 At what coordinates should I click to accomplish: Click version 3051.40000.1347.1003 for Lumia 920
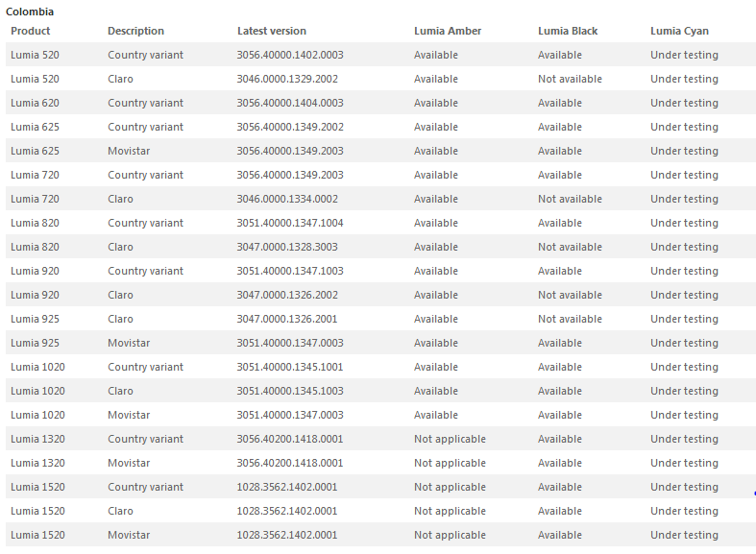click(290, 271)
